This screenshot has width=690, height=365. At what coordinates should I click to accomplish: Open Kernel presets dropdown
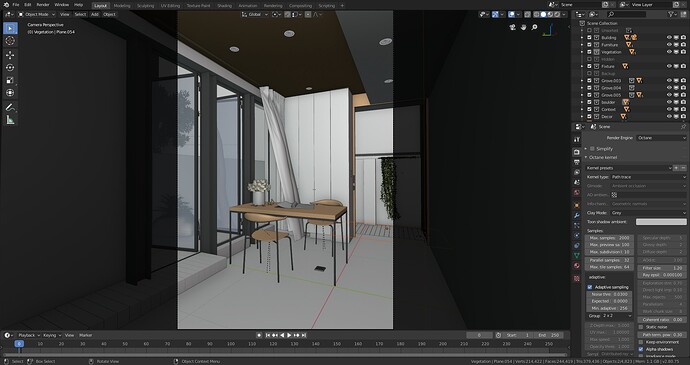(x=628, y=168)
